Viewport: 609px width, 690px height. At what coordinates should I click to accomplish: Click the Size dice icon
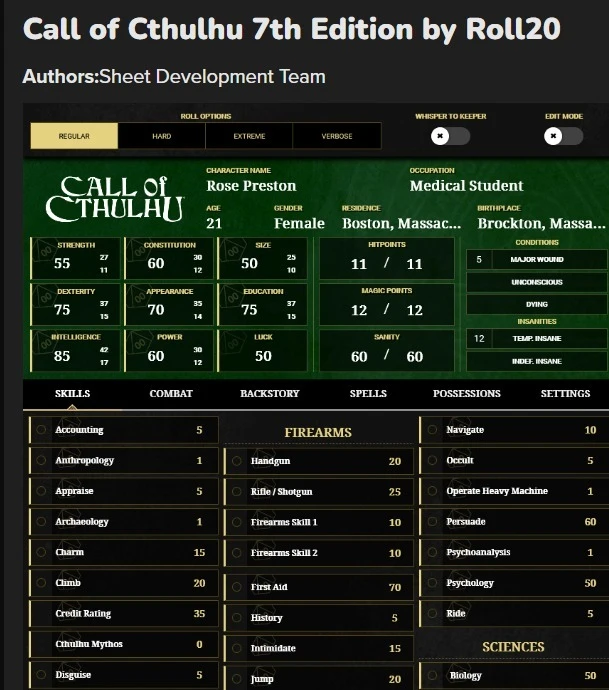point(232,250)
